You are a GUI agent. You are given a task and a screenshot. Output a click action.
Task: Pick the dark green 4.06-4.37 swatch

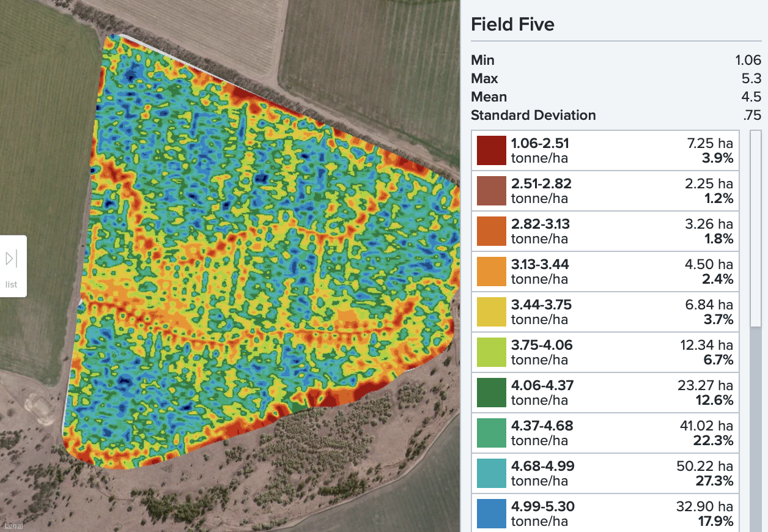(x=492, y=393)
